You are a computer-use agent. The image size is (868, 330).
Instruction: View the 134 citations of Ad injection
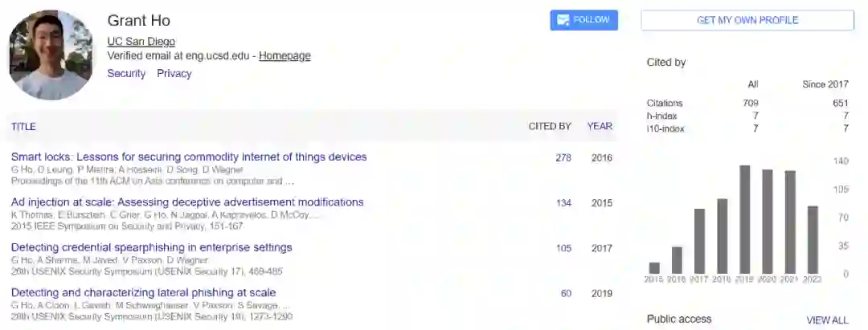tap(563, 203)
